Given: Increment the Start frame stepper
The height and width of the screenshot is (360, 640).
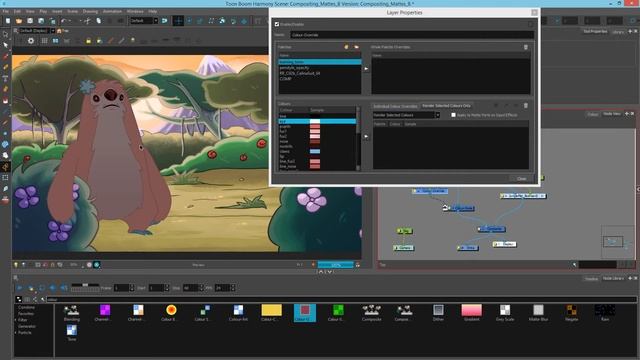Looking at the screenshot, I should (x=167, y=286).
